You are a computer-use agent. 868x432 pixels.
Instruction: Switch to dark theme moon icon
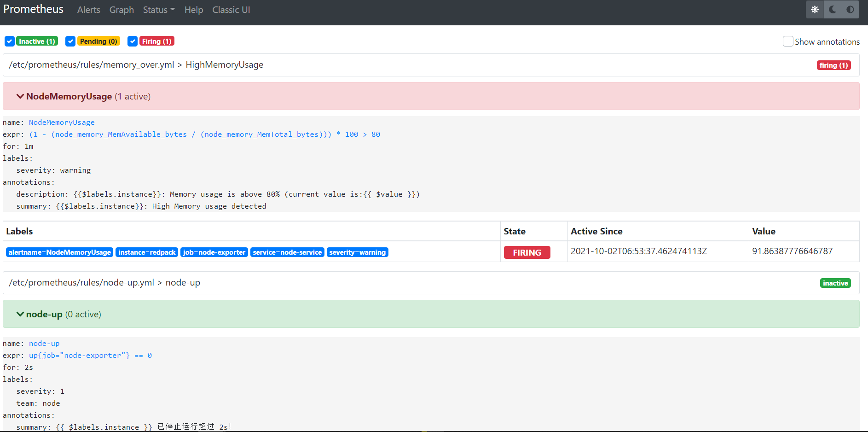click(833, 9)
